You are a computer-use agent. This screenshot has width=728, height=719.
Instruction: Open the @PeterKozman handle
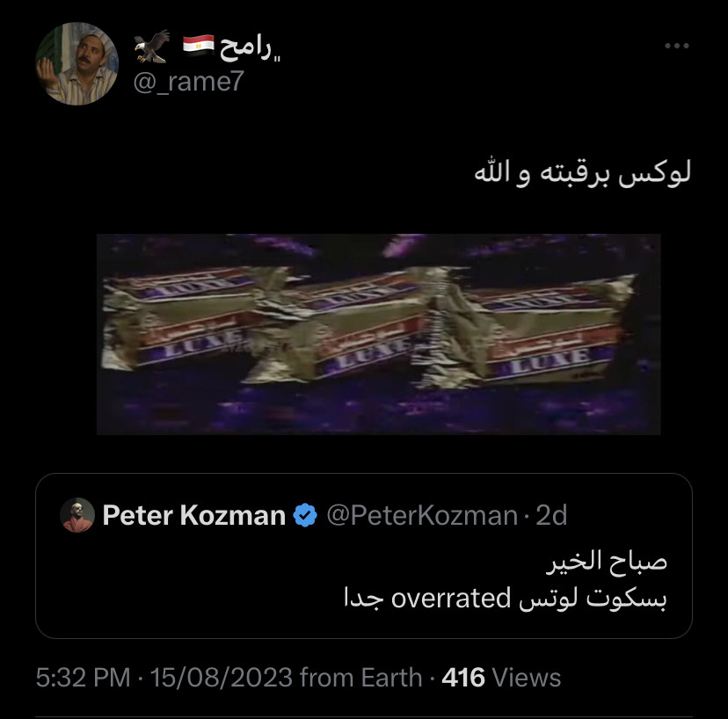tap(422, 515)
